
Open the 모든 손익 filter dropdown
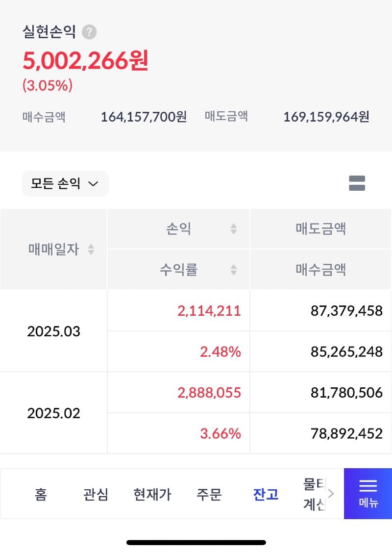[x=65, y=183]
